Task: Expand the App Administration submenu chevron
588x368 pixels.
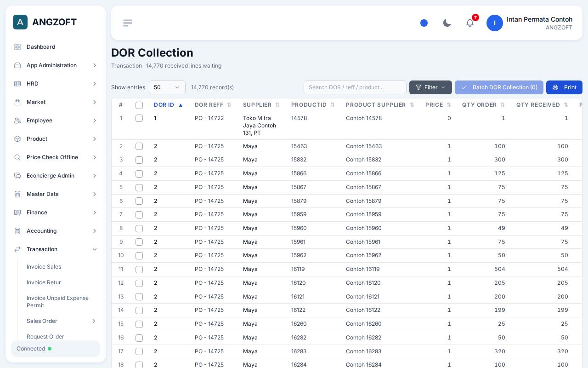Action: tap(95, 65)
